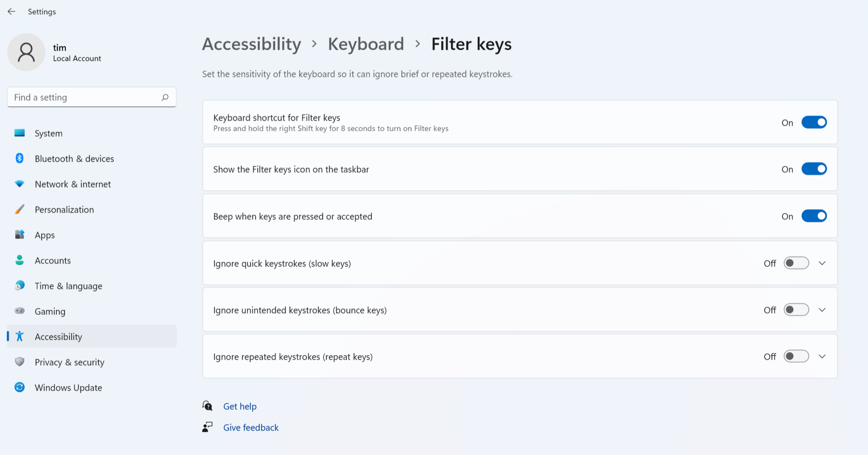Expand the slow keys options chevron
The image size is (868, 455).
(822, 263)
